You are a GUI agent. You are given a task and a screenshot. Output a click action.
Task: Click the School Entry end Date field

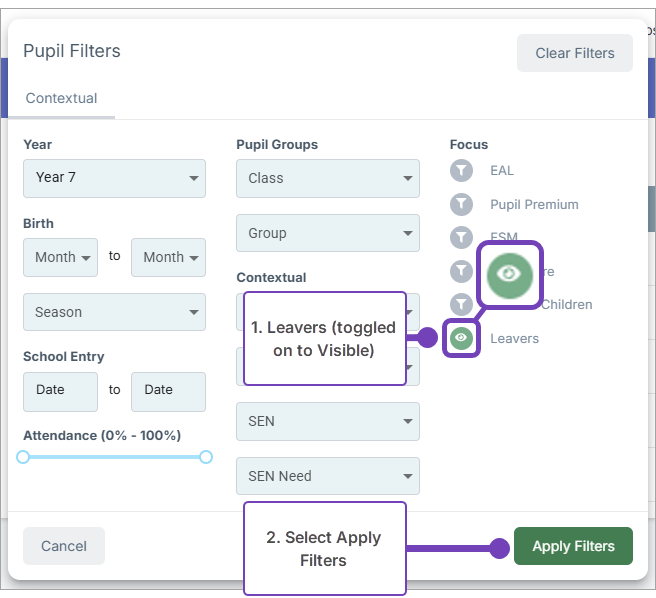click(168, 391)
